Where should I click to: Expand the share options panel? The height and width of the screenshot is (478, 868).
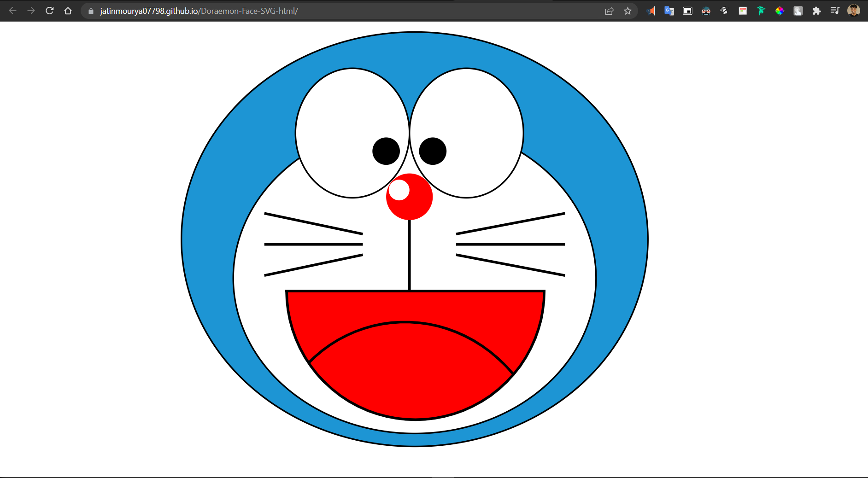point(609,11)
